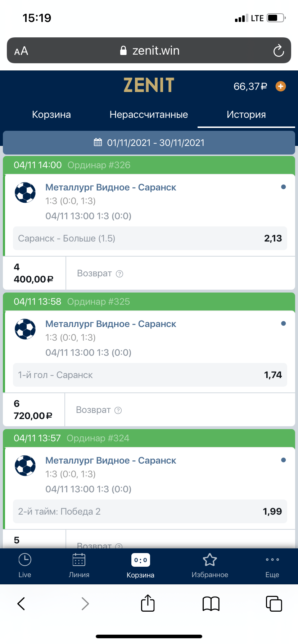
Task: Switch to the Нерассчитанные tab
Action: [x=149, y=115]
